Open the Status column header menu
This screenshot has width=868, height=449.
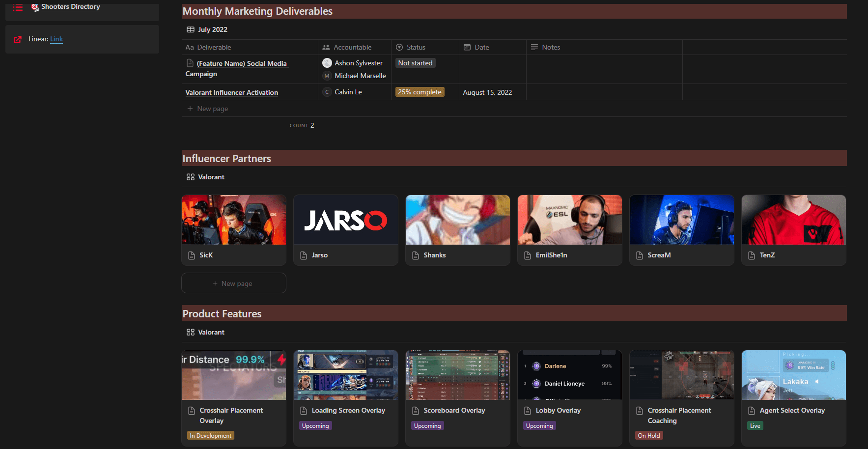425,47
